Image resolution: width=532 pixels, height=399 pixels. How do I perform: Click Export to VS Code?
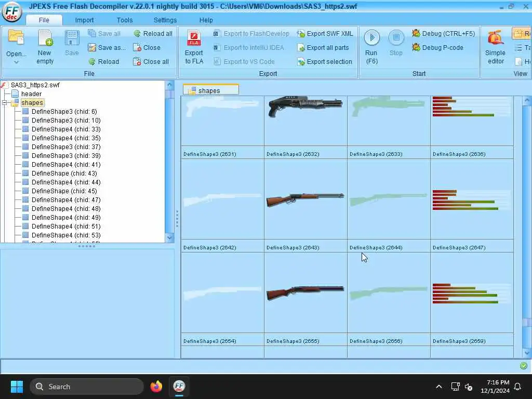(244, 61)
